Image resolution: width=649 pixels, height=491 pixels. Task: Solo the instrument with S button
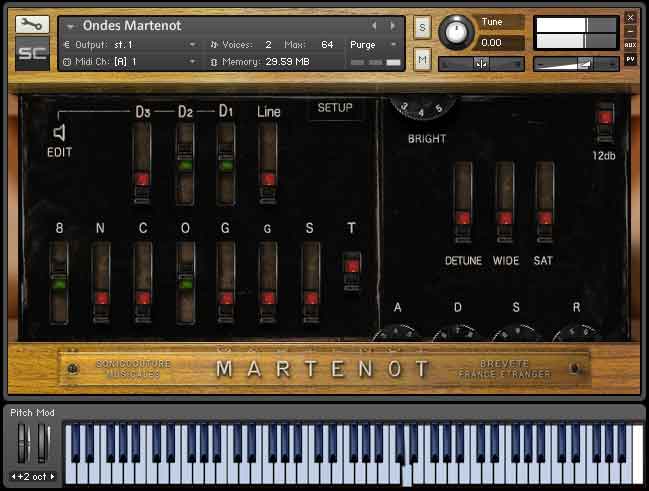pos(422,27)
